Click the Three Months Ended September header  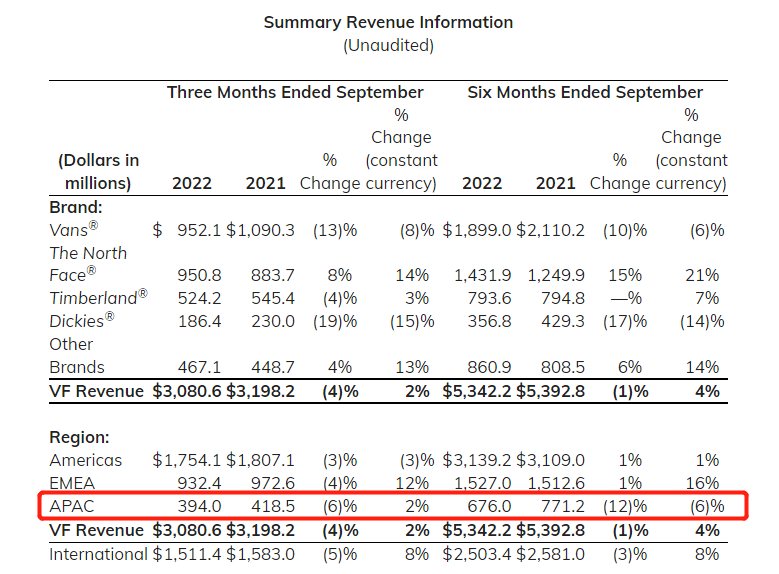pos(295,92)
